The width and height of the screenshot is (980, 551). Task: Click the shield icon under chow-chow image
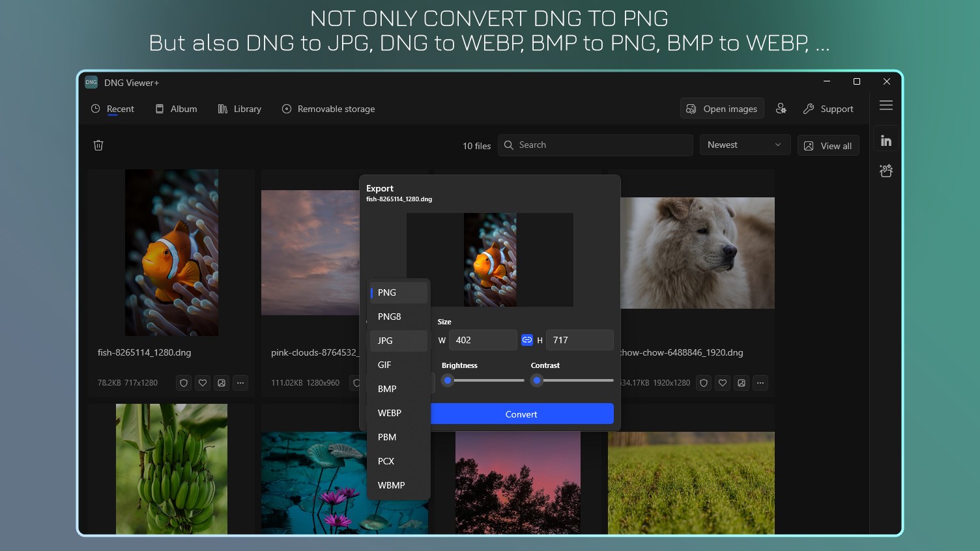[704, 383]
